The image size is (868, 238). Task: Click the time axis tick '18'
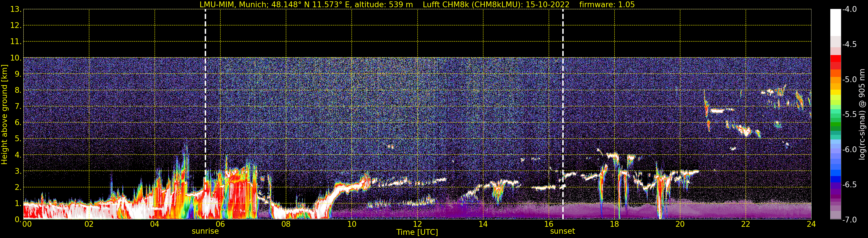tap(614, 224)
